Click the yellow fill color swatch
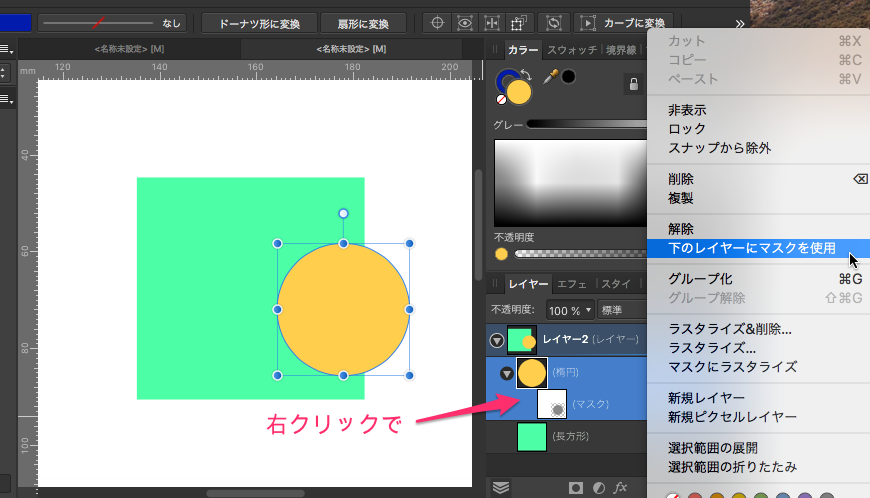The image size is (870, 498). 518,91
